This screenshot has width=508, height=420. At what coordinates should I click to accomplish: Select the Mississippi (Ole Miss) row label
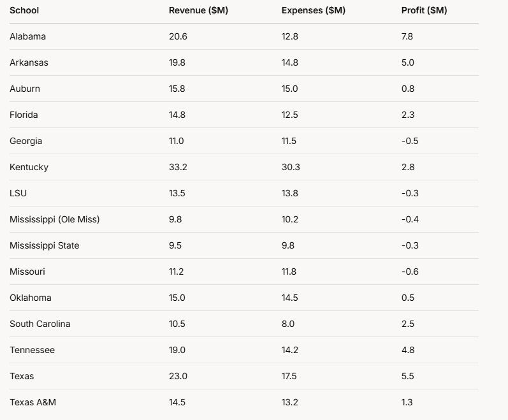[54, 219]
